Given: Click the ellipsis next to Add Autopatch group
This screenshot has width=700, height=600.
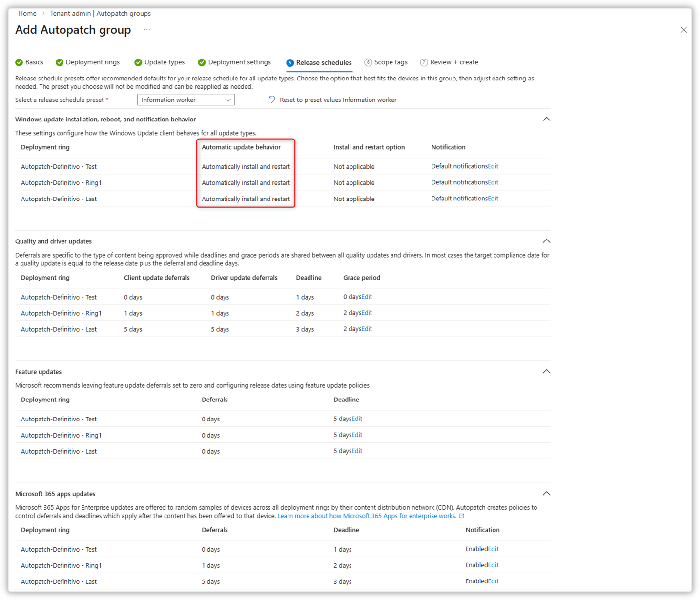Looking at the screenshot, I should point(147,30).
